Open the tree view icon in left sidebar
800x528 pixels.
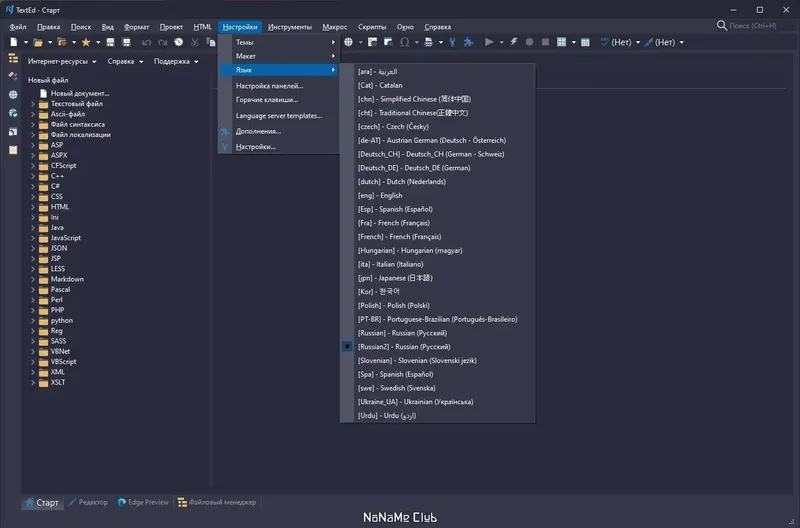click(13, 58)
